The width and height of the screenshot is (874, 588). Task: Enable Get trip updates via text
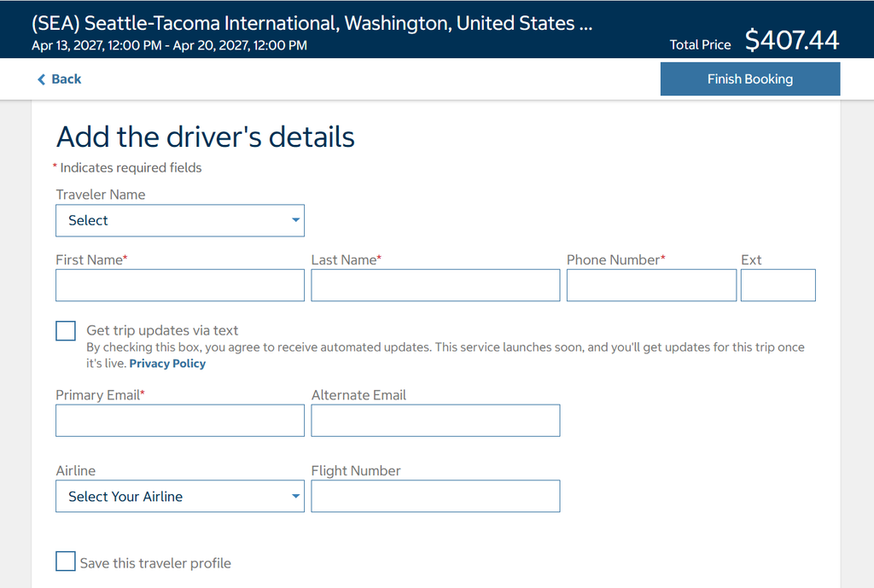coord(66,330)
